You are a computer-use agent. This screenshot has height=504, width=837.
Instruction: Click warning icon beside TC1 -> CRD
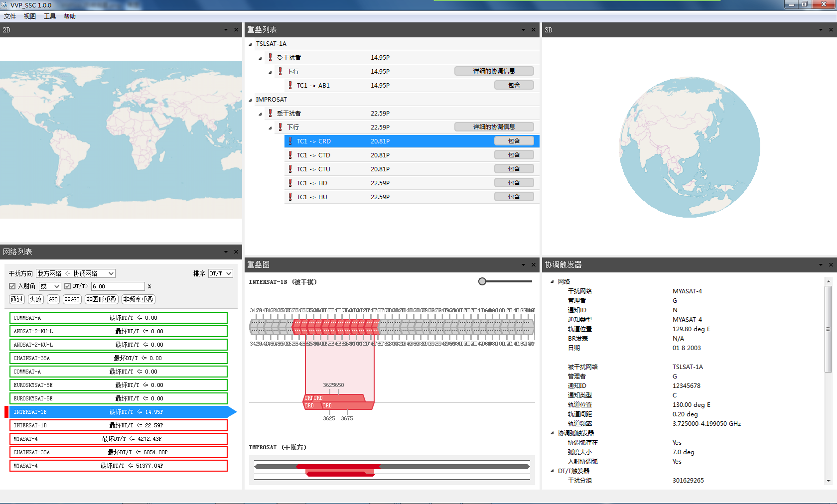(290, 141)
